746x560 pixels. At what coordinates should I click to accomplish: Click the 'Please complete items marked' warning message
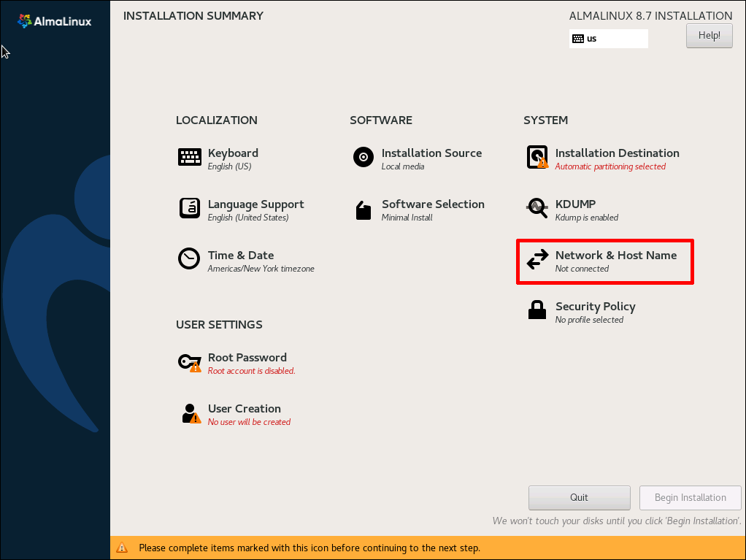tap(309, 548)
